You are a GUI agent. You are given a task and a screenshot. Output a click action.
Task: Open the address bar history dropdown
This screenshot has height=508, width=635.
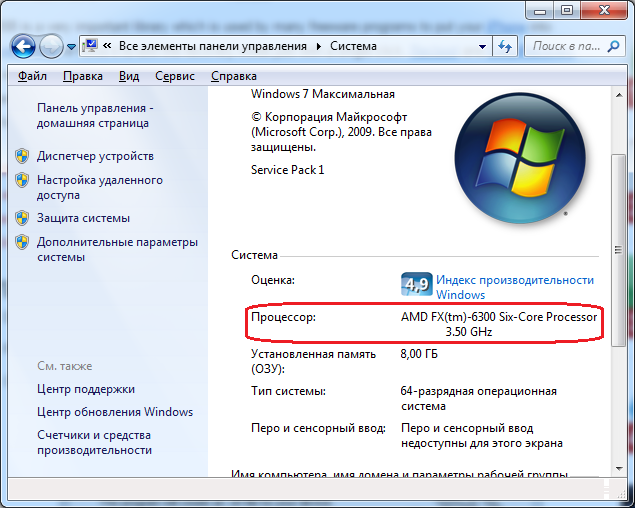482,47
